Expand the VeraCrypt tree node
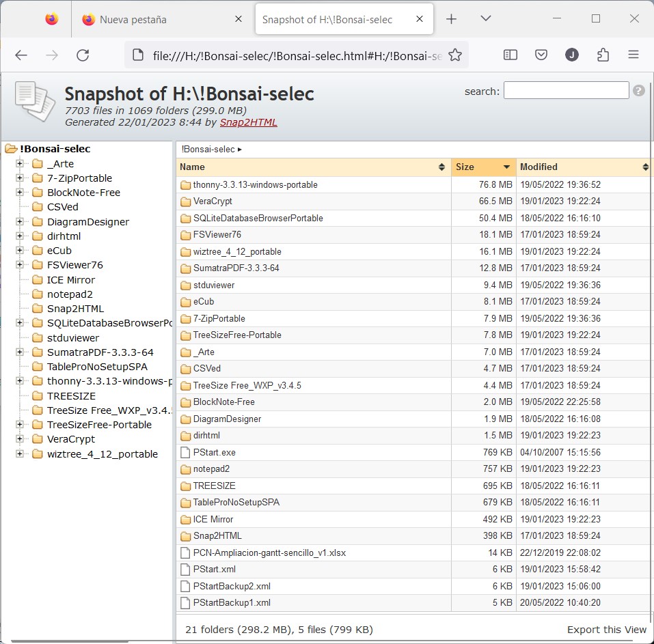 tap(20, 439)
